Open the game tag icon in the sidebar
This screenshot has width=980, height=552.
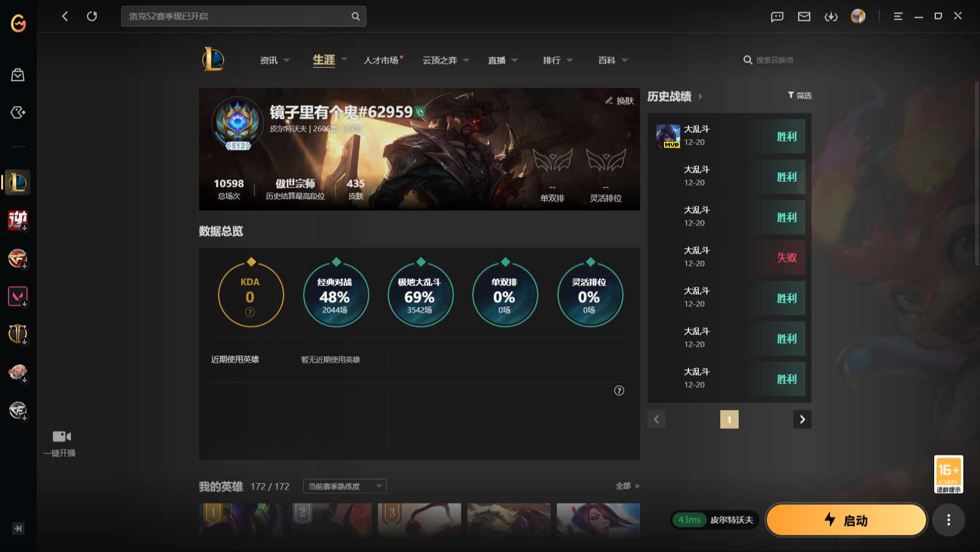(x=18, y=113)
